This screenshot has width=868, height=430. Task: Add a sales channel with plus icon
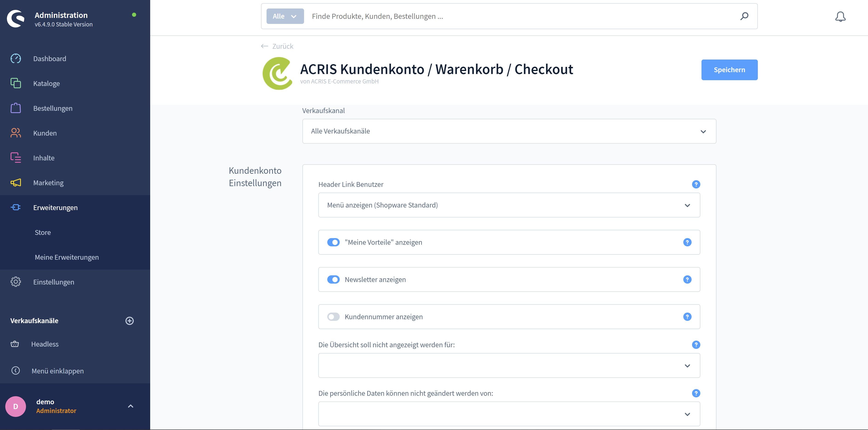(x=130, y=321)
